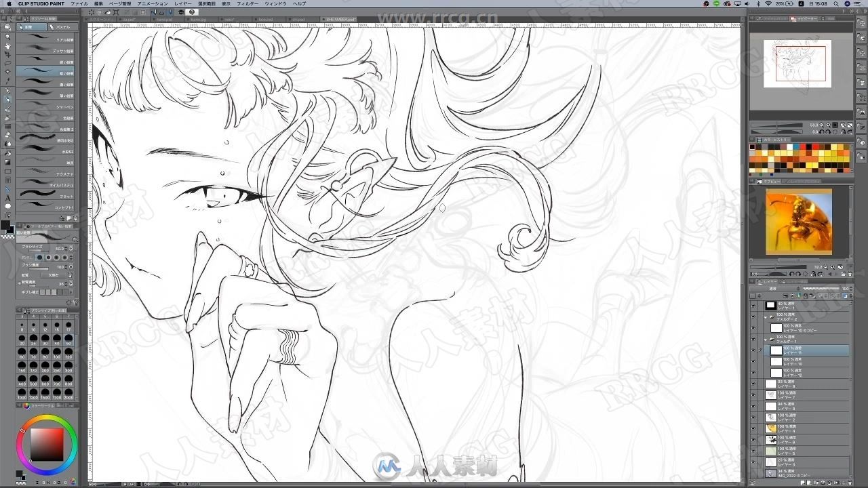Open the フィルター menu
The image size is (868, 488).
[248, 3]
